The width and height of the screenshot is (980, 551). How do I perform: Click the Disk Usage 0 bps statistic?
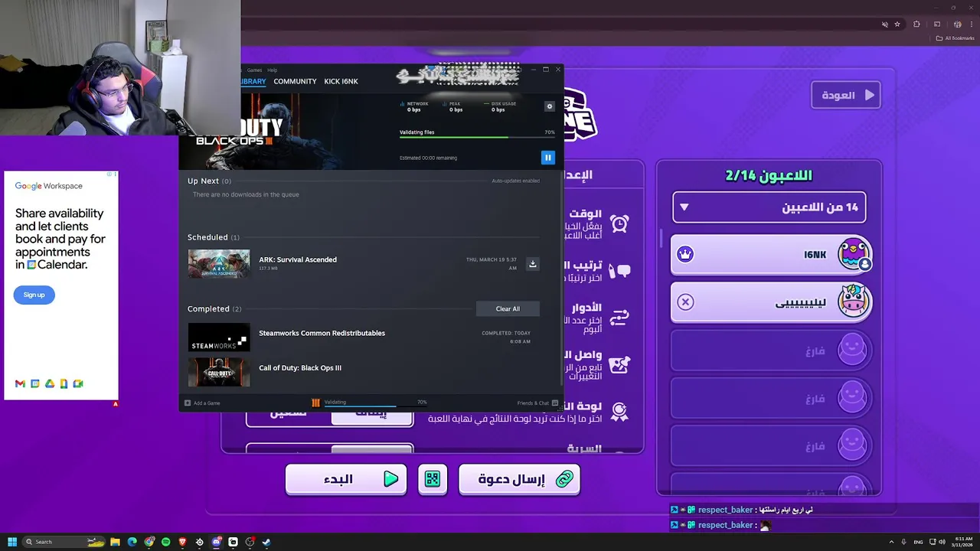pyautogui.click(x=501, y=106)
